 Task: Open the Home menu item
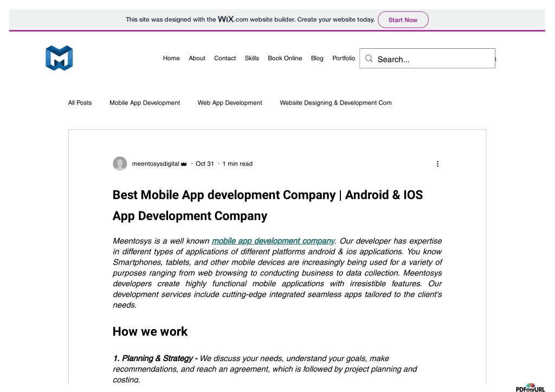tap(171, 58)
